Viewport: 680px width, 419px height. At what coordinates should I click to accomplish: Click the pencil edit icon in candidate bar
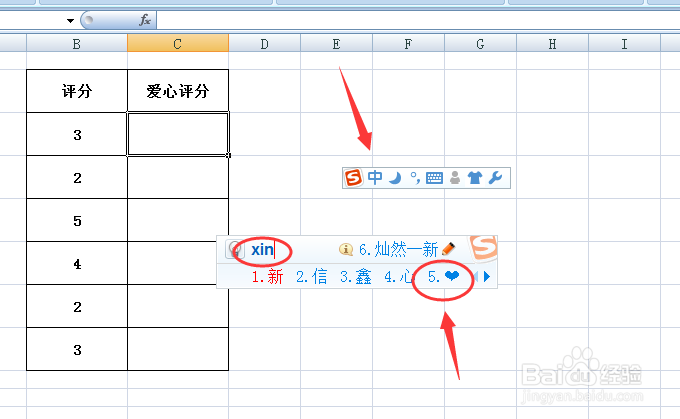click(448, 249)
